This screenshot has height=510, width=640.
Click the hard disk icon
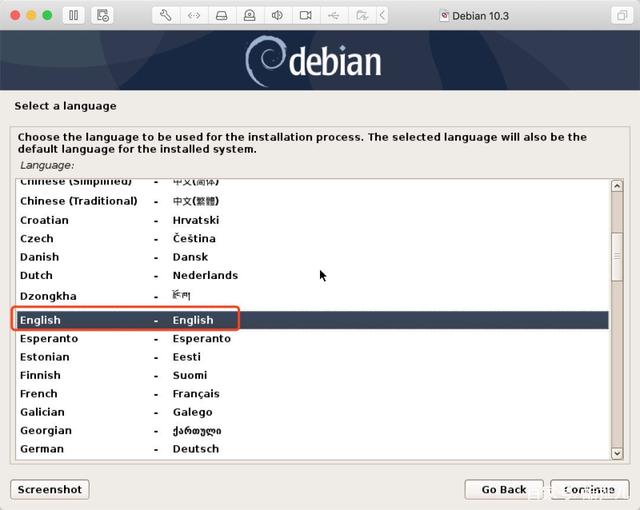coord(222,16)
